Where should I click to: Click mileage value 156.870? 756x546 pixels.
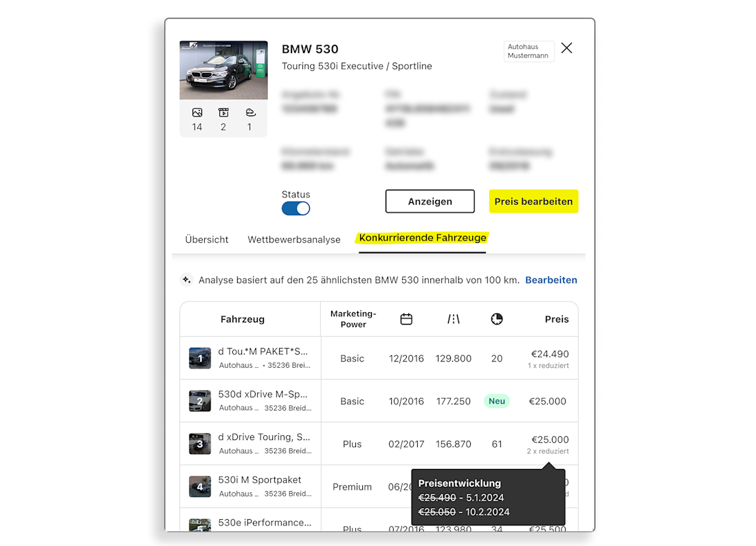[453, 444]
